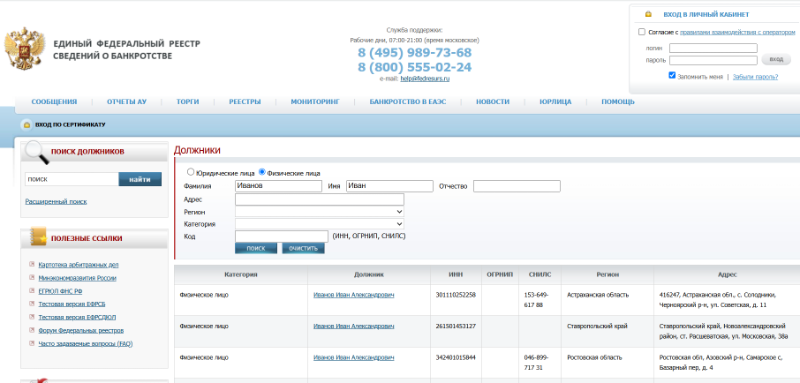Open the ЕГРЮЛ ФНС РФ link
Screen dimensions: 800x383
[x=60, y=291]
